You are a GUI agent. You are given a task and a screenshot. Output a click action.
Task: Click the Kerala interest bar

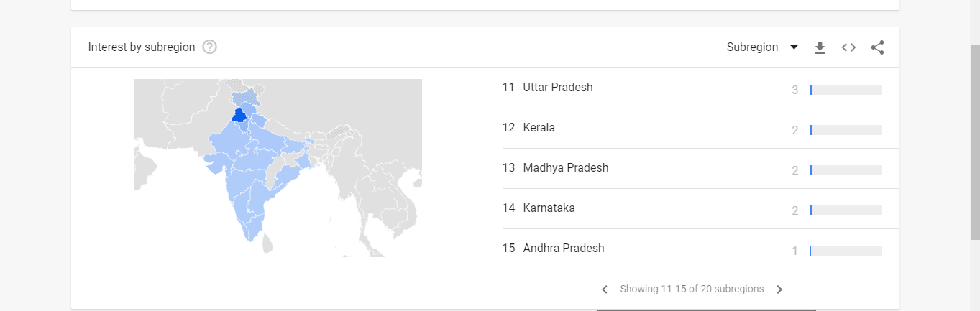[846, 130]
